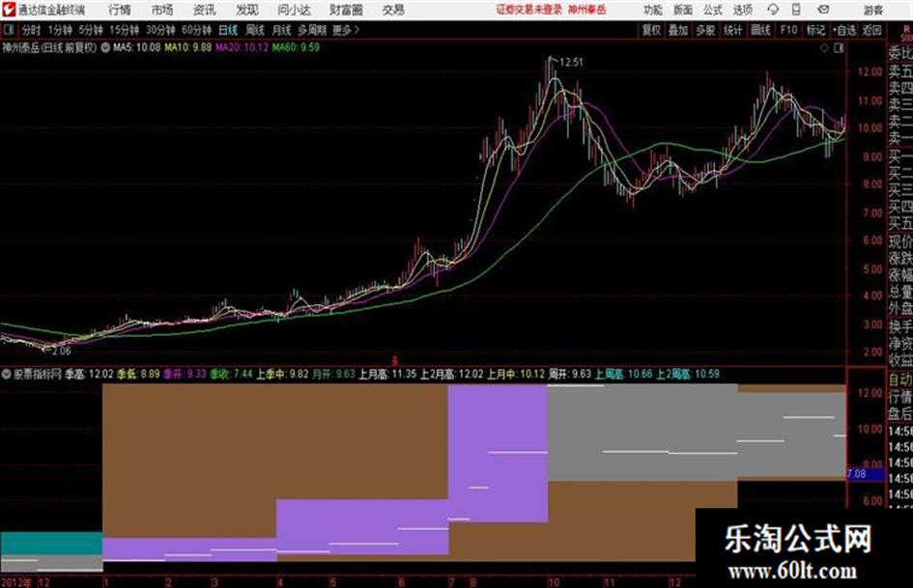Switch to the 月线 monthly tab
Image resolution: width=913 pixels, height=588 pixels.
tap(282, 30)
